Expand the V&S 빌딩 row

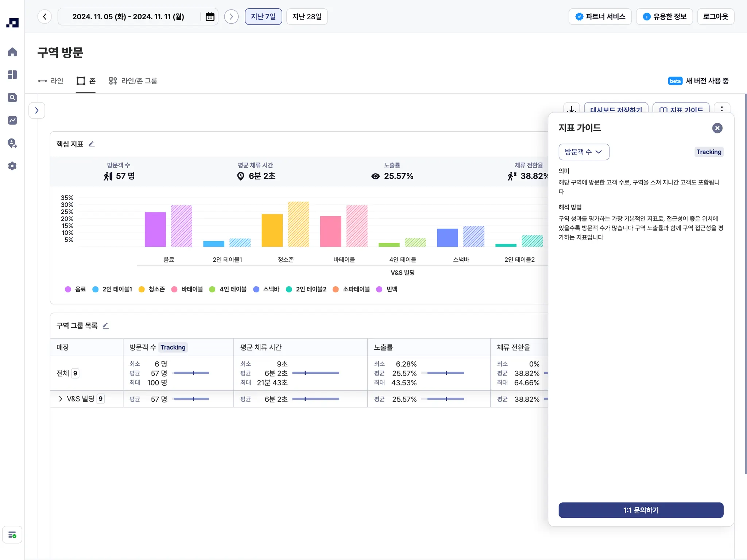pyautogui.click(x=61, y=399)
